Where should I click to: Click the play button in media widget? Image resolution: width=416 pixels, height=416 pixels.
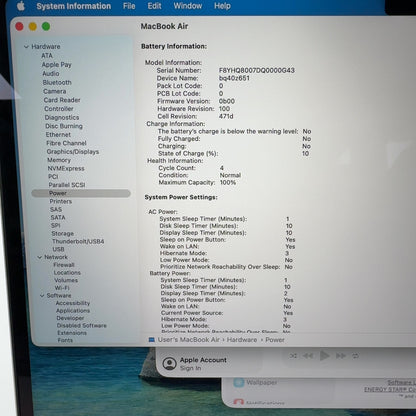tap(324, 356)
